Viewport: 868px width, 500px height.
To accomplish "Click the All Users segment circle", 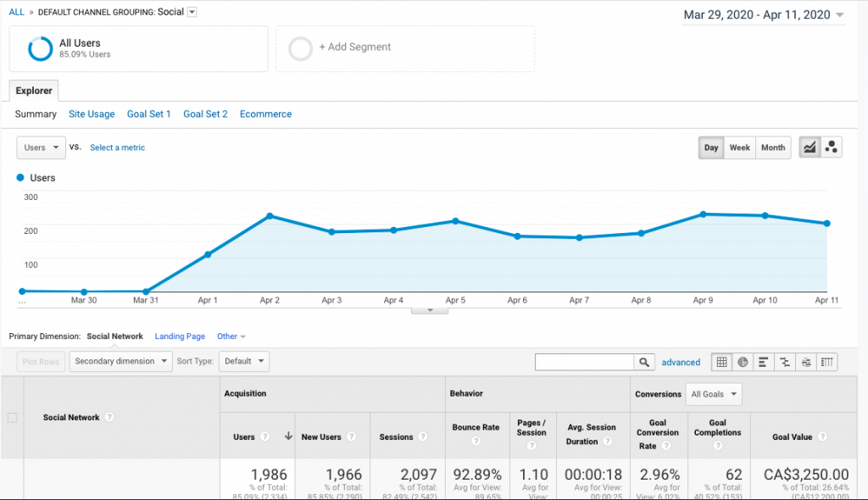I will point(41,48).
